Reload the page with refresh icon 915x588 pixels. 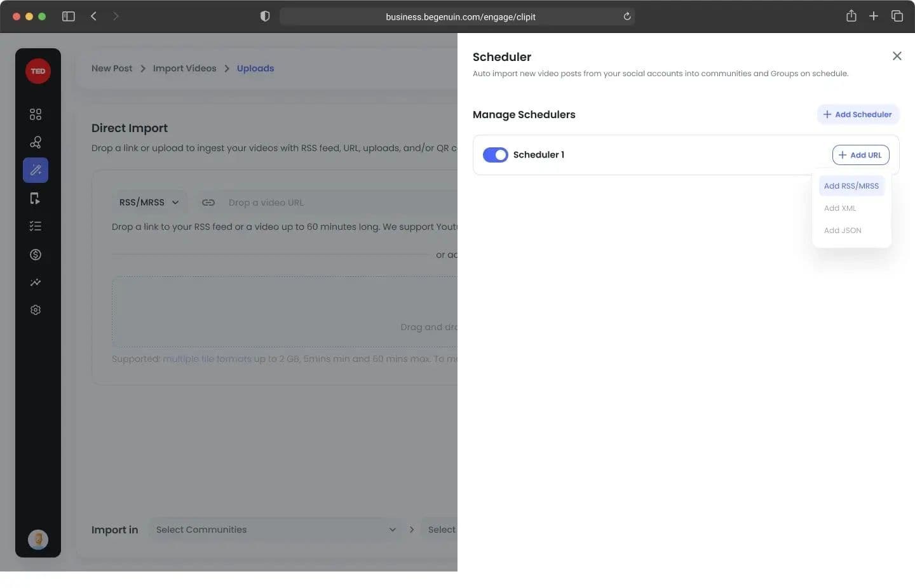tap(627, 17)
